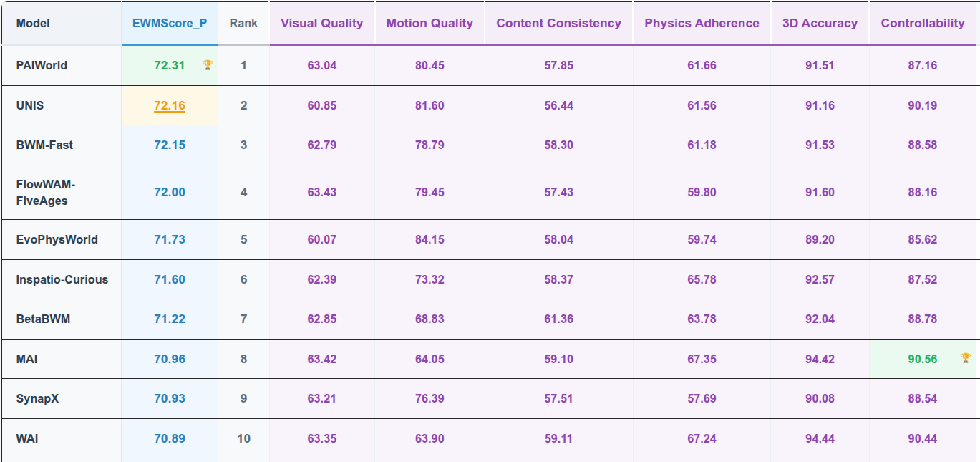Click Content Consistency value 57.51

pyautogui.click(x=558, y=398)
